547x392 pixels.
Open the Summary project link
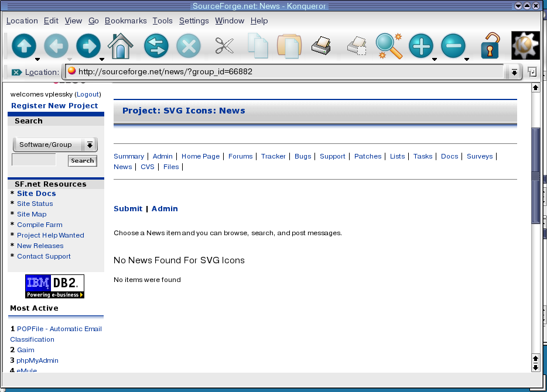point(129,156)
